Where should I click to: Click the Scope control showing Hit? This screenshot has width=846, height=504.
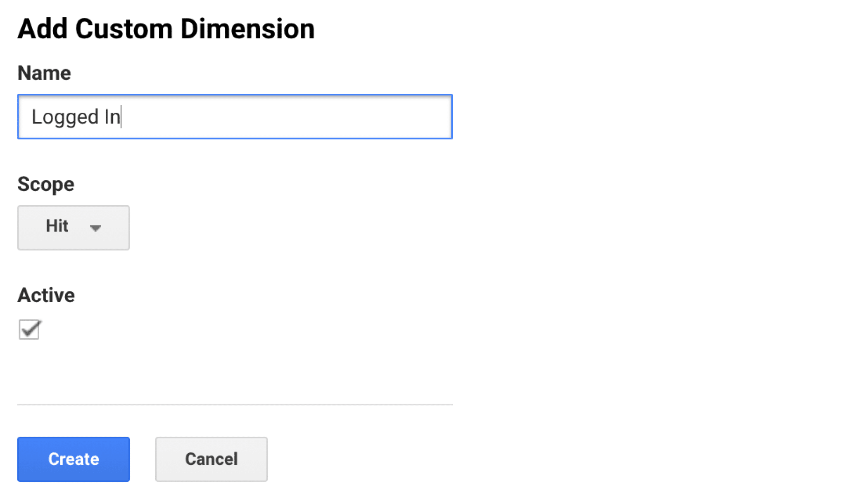[73, 227]
